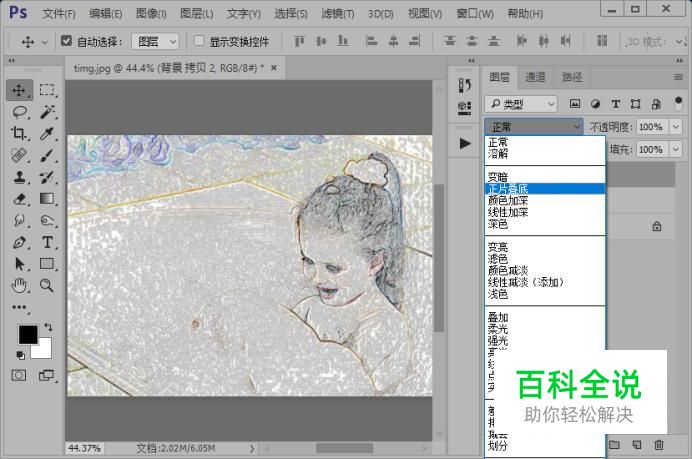Select the Lasso tool
Image resolution: width=692 pixels, height=459 pixels.
pos(19,112)
